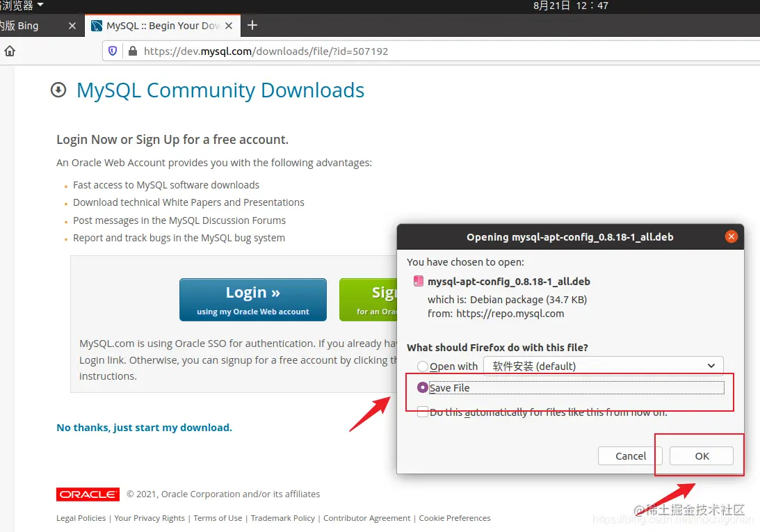The height and width of the screenshot is (532, 760).
Task: Click 'What should Firefox do with this file?' text
Action: [x=497, y=348]
